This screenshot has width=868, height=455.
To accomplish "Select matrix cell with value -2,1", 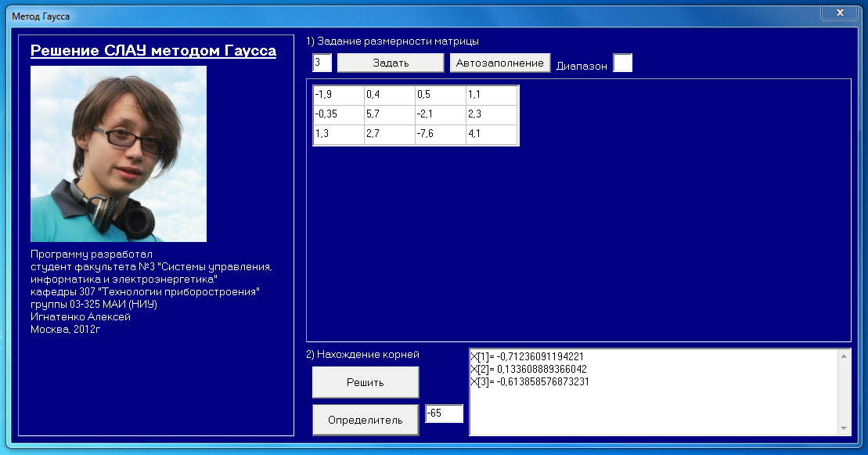I will click(441, 114).
